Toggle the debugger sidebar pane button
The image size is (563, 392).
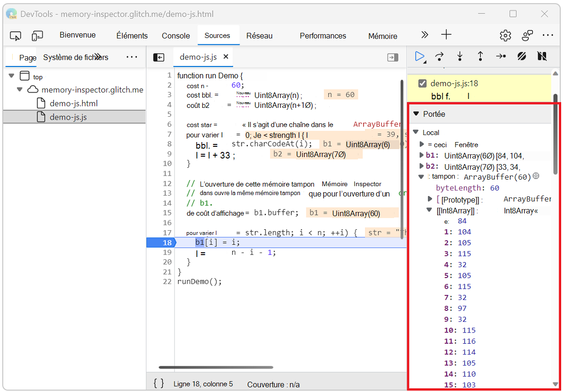click(392, 57)
